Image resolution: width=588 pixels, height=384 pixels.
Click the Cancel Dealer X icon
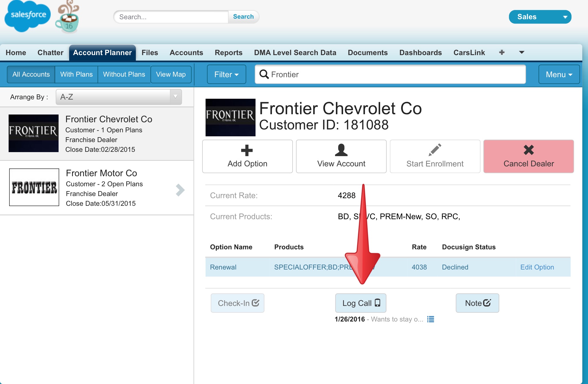pyautogui.click(x=529, y=150)
